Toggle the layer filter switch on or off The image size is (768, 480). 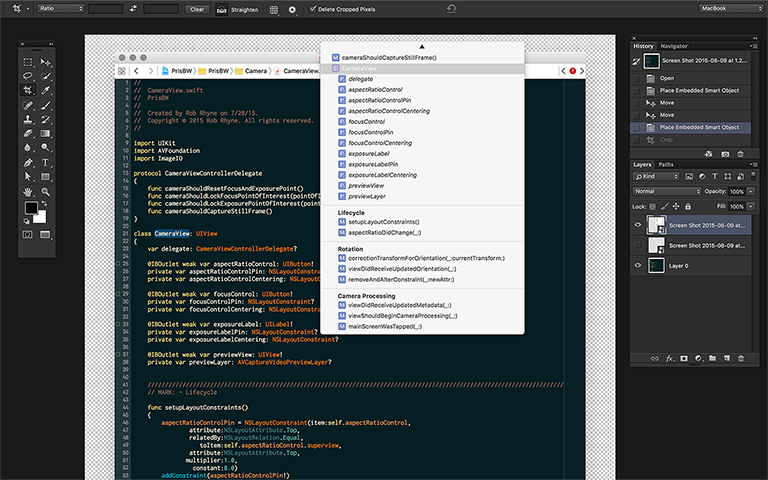coord(753,175)
